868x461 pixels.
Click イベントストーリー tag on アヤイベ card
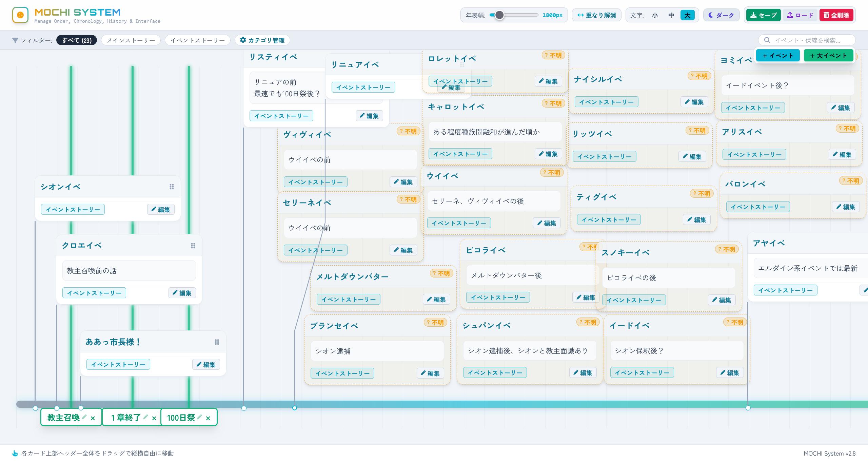785,290
